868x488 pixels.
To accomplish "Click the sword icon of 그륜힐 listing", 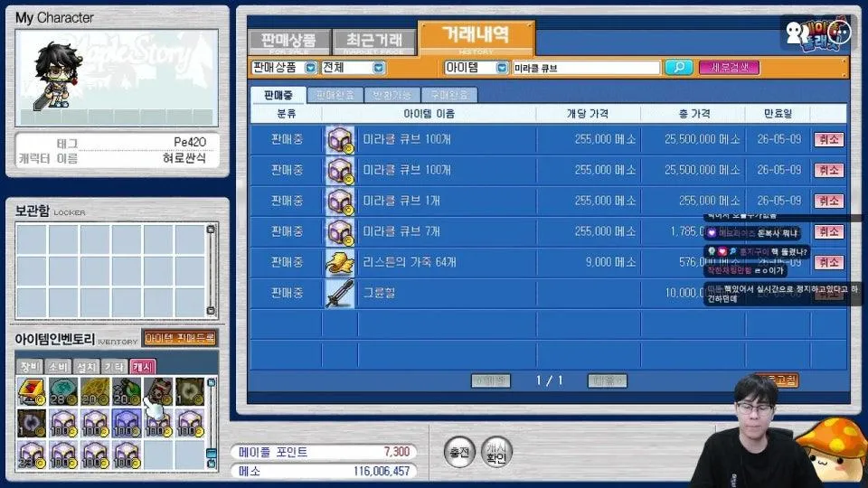I will click(x=340, y=293).
